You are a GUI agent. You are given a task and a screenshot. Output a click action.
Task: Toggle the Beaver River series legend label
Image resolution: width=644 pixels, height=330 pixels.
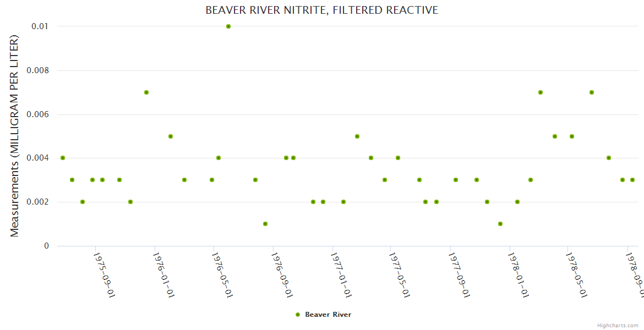tap(328, 315)
